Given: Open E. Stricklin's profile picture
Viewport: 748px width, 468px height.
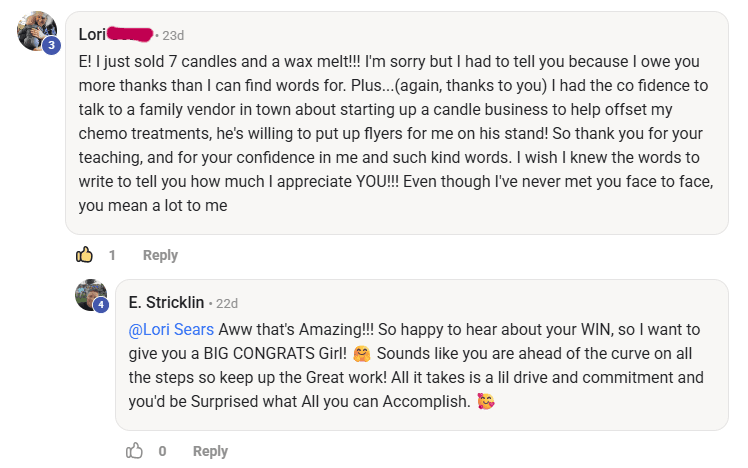Looking at the screenshot, I should pos(90,294).
